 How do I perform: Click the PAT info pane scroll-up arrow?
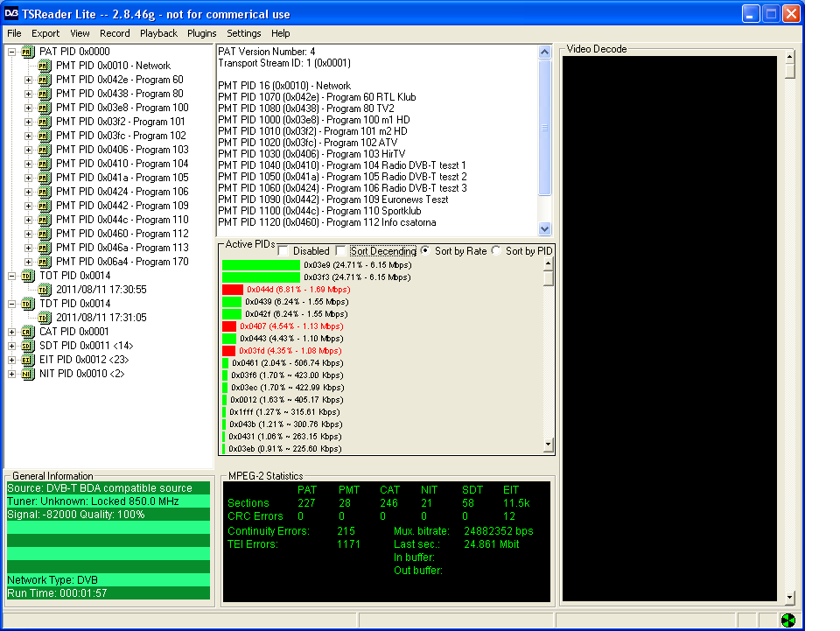click(x=544, y=52)
